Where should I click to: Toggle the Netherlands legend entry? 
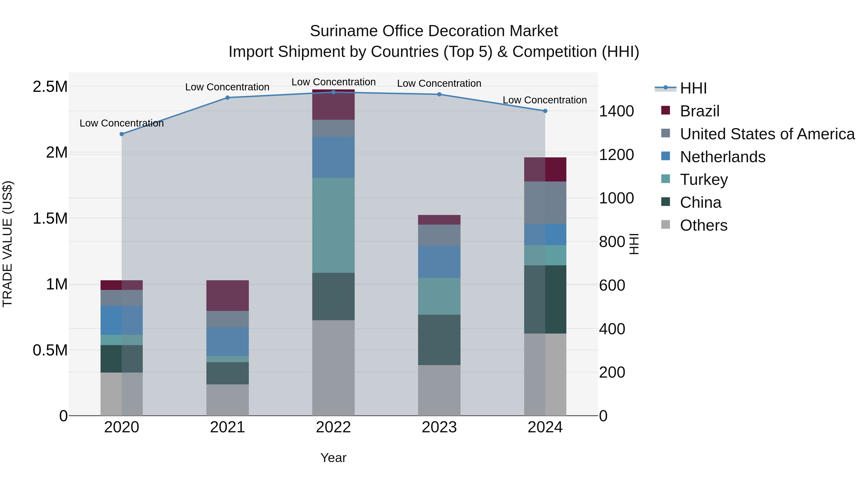pos(713,157)
